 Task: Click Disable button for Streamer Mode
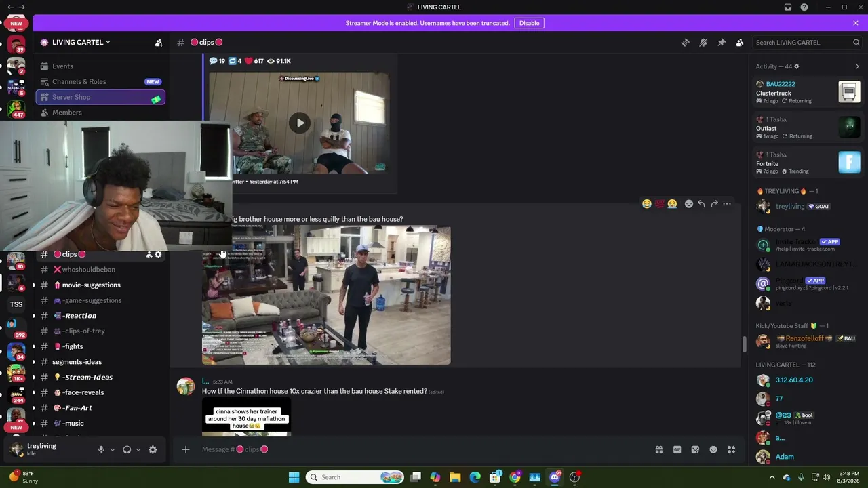(x=529, y=23)
